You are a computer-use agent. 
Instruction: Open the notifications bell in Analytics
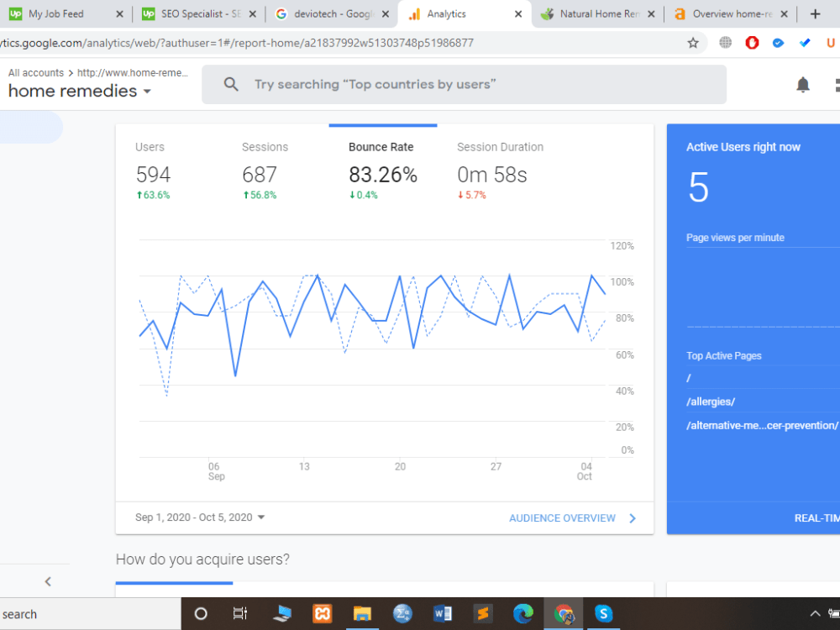pos(802,85)
